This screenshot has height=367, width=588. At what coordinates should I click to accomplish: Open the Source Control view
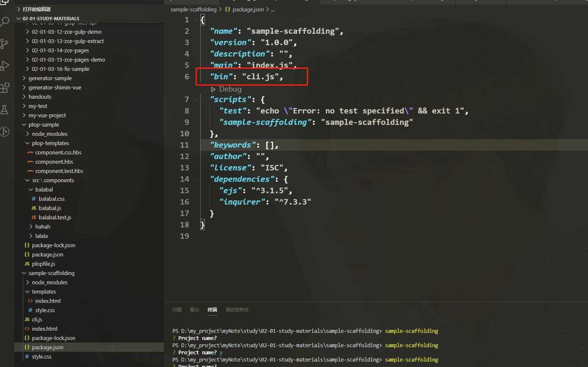click(x=5, y=43)
